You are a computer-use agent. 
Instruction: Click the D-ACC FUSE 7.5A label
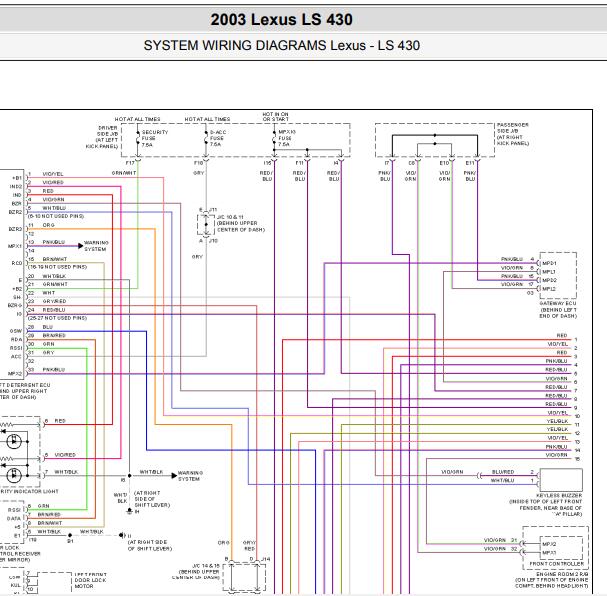218,138
